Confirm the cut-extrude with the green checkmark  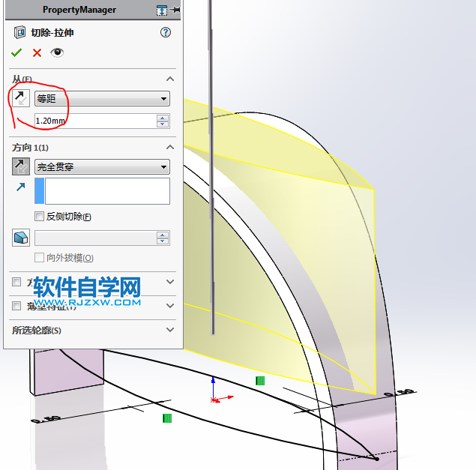point(16,52)
